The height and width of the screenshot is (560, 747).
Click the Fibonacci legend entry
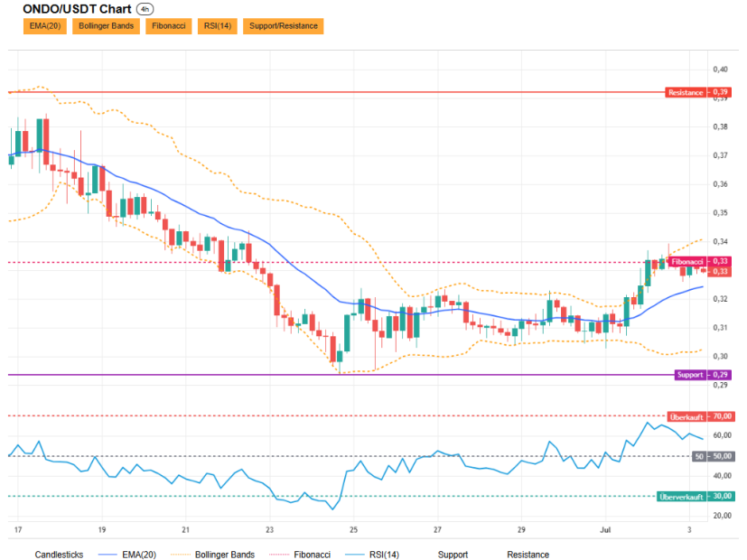(300, 555)
